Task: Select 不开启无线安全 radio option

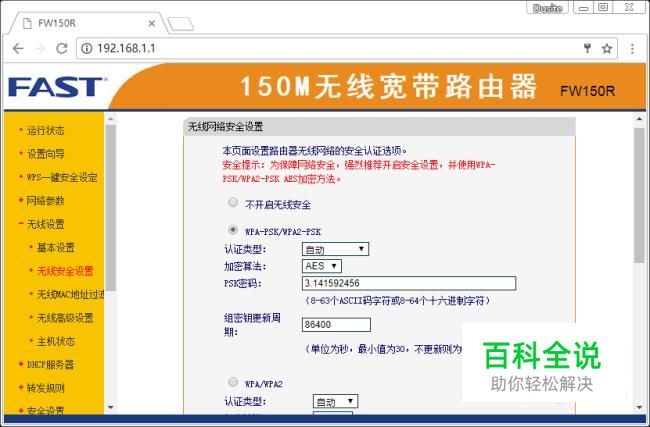Action: click(x=233, y=202)
